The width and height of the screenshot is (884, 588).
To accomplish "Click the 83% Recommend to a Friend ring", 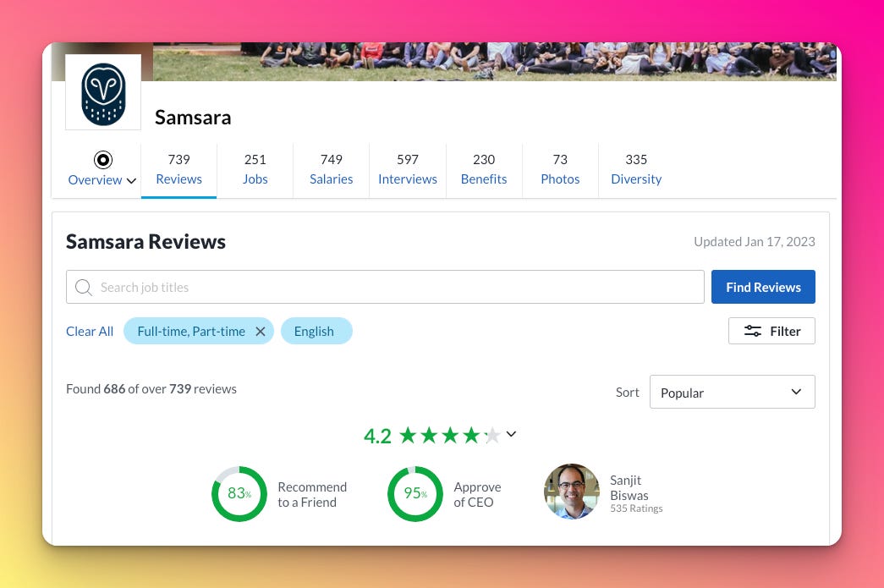I will pos(239,494).
